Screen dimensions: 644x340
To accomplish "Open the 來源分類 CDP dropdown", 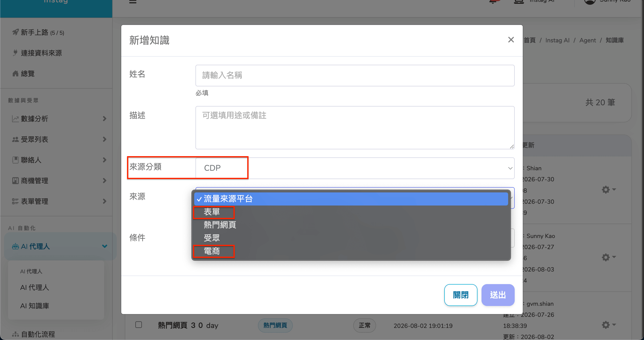I will click(355, 168).
